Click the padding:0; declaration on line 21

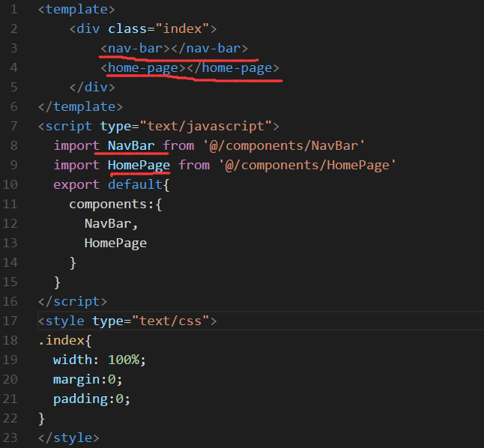[x=92, y=399]
